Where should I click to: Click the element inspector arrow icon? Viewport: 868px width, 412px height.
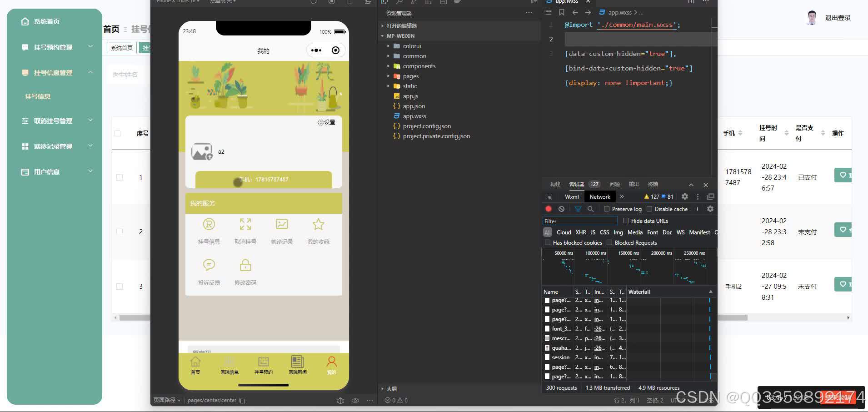click(x=549, y=196)
